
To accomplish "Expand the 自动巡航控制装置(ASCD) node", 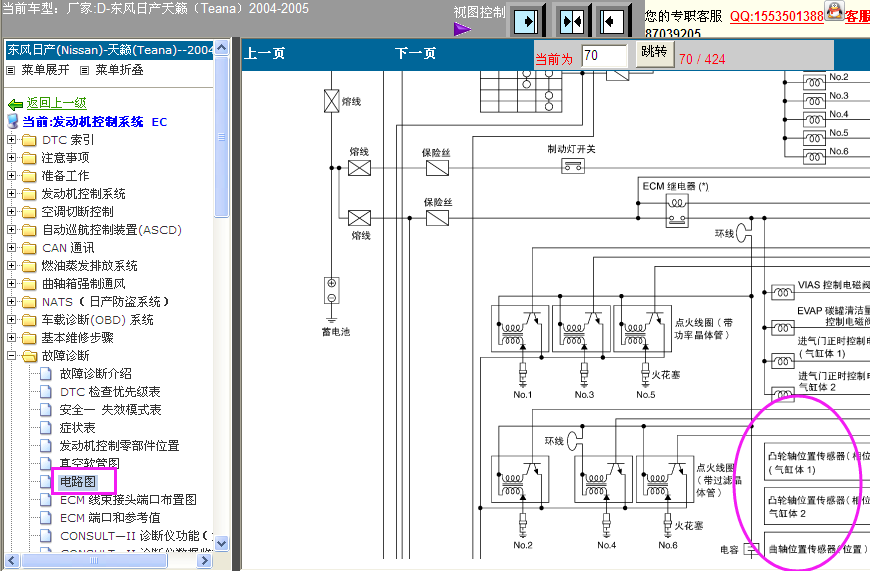I will click(11, 229).
